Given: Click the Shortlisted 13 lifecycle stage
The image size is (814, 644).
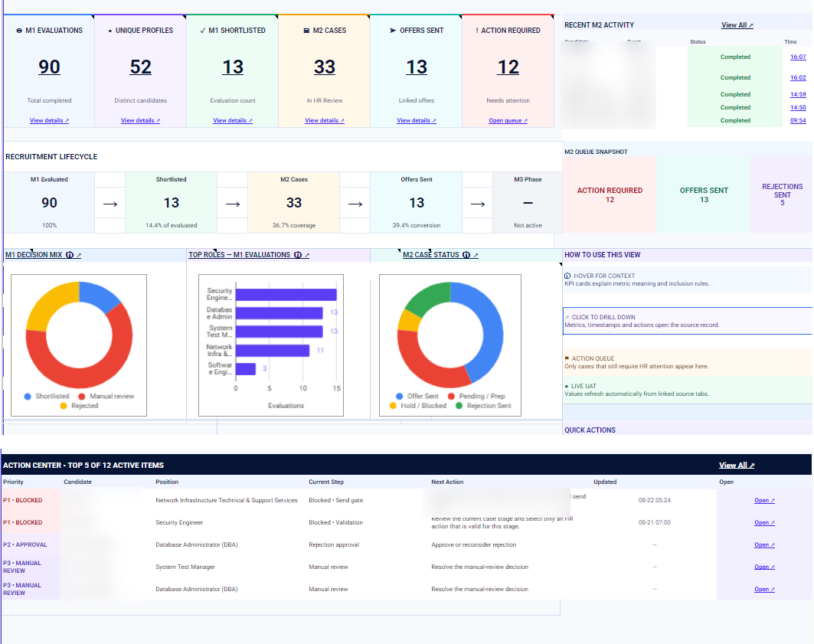Looking at the screenshot, I should pyautogui.click(x=171, y=203).
